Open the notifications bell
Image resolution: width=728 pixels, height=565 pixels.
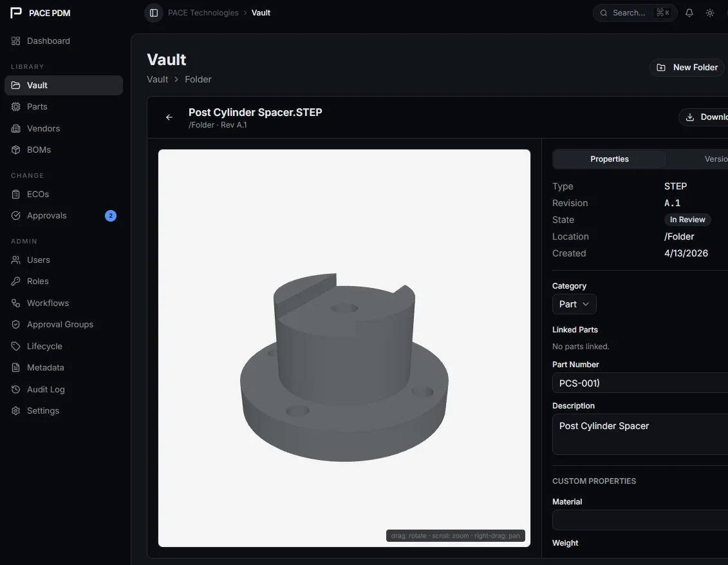coord(689,13)
